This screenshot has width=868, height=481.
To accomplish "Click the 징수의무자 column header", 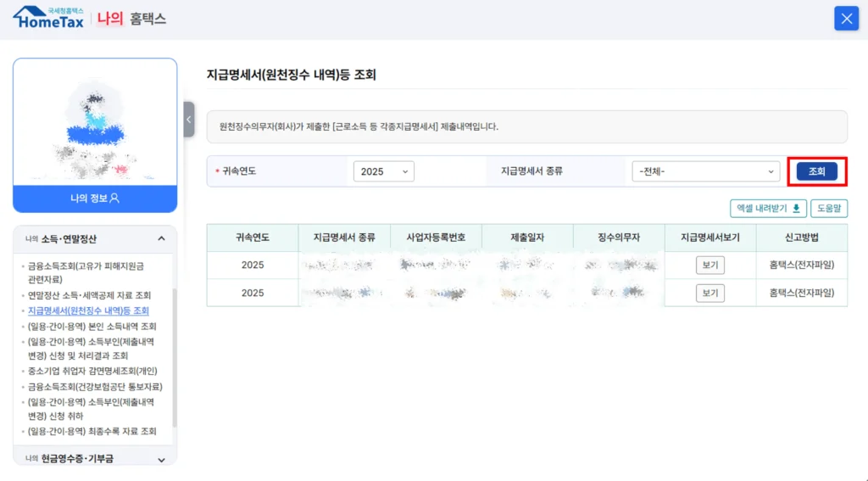I will [x=619, y=238].
